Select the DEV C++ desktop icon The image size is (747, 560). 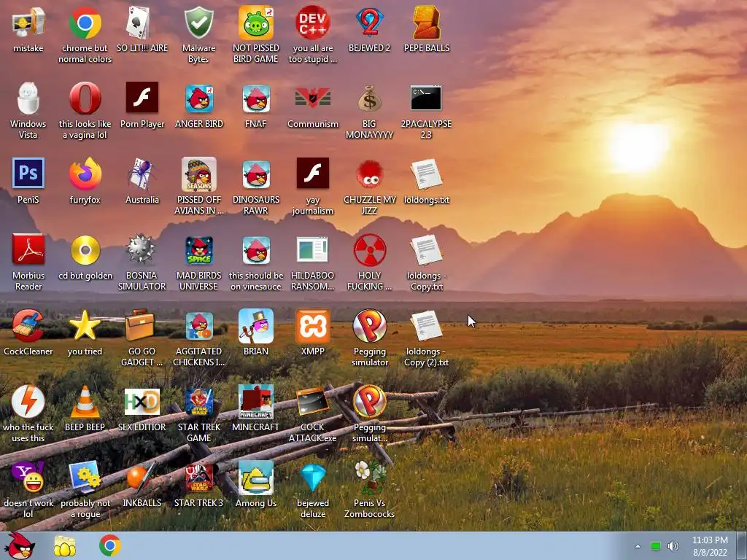pos(312,23)
